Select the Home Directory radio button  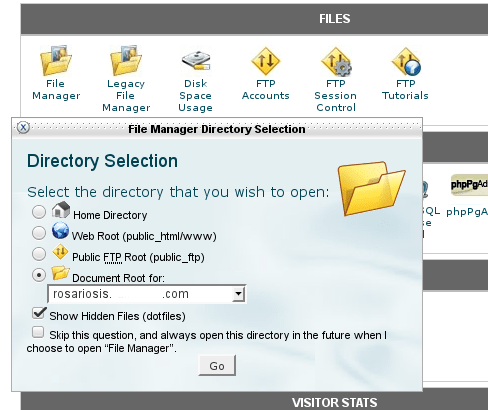click(39, 212)
